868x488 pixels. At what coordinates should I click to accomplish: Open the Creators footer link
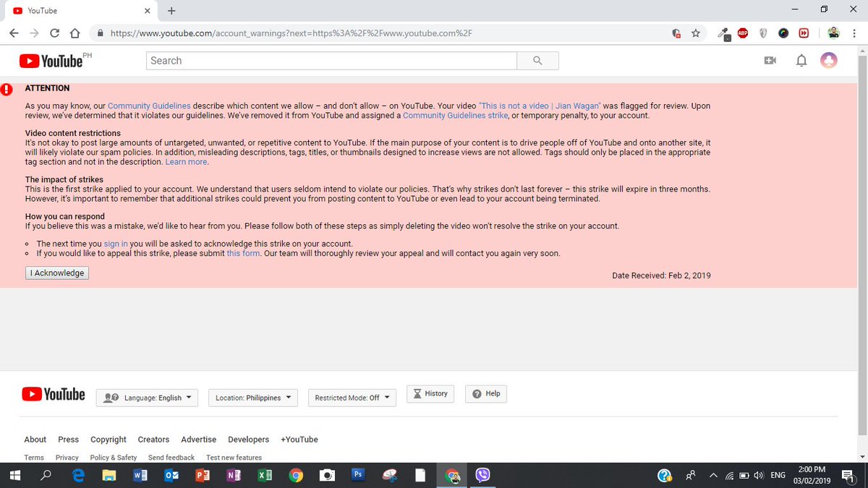(x=153, y=440)
